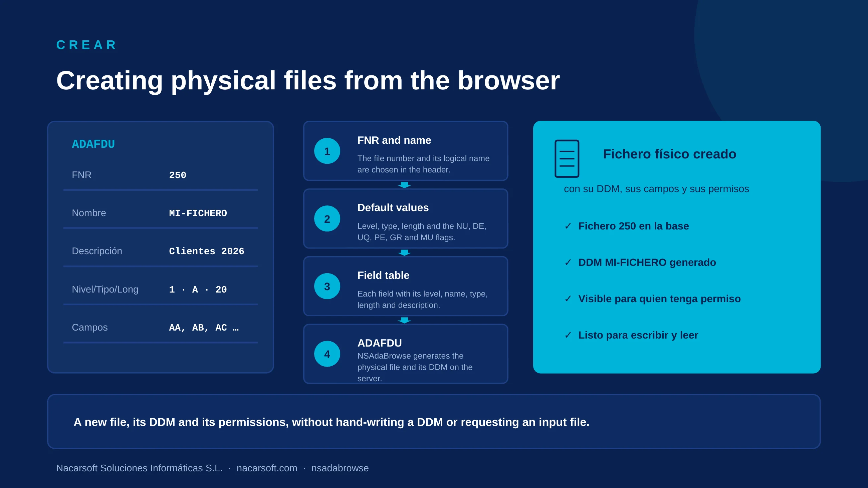Screen dimensions: 868x488
Task: Click Fichero 250 en la base text
Action: pos(634,226)
